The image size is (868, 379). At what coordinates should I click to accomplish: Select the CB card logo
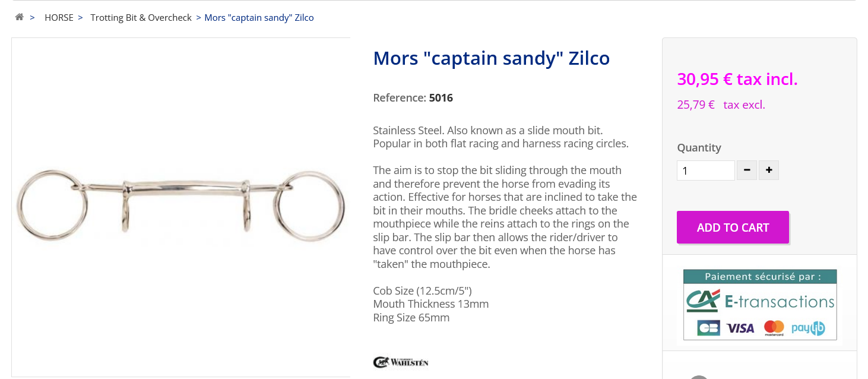[x=709, y=328]
